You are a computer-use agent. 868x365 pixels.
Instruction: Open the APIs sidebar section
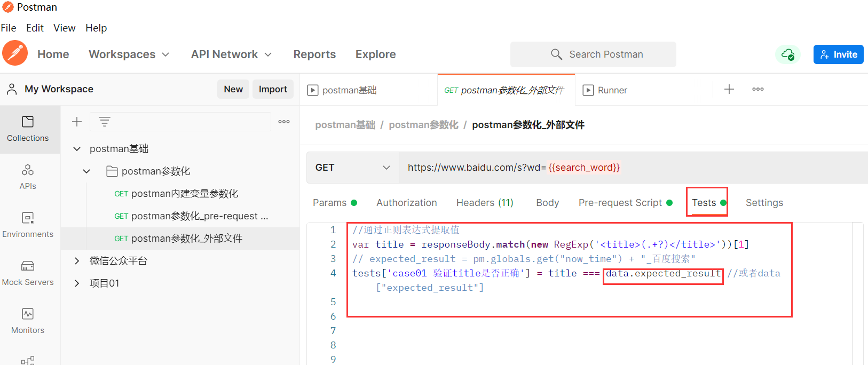tap(28, 177)
